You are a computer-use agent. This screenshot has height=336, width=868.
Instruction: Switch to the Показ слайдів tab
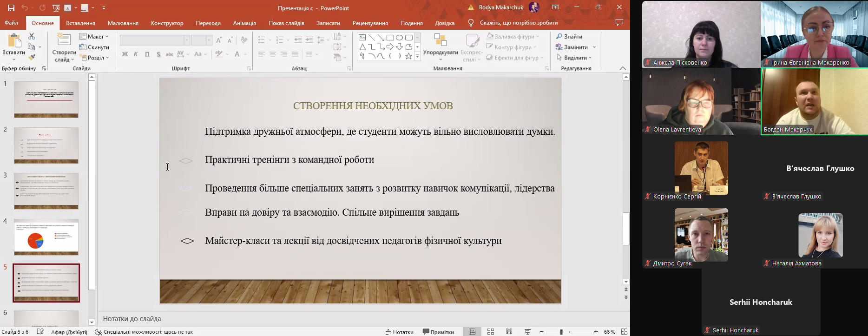point(286,23)
